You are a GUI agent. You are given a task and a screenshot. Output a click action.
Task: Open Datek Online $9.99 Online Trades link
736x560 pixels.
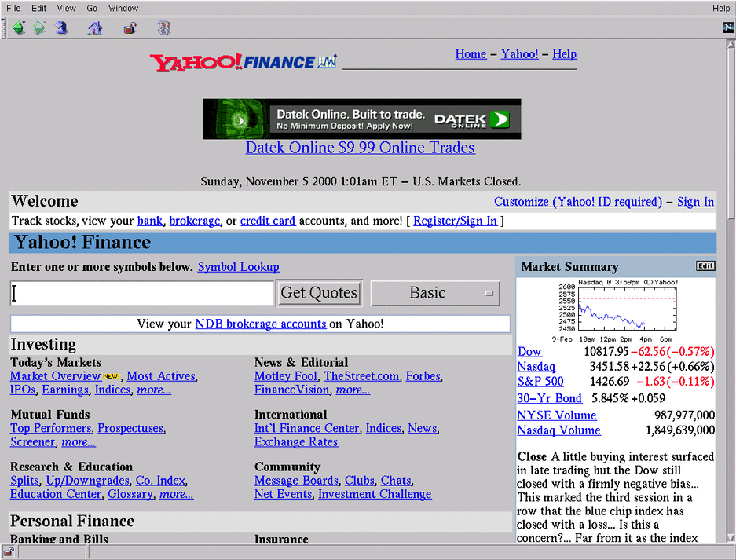point(360,148)
